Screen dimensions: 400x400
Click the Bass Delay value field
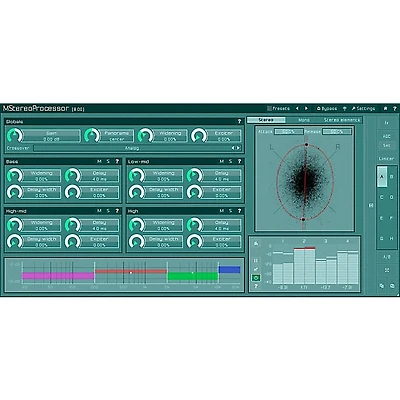point(99,176)
